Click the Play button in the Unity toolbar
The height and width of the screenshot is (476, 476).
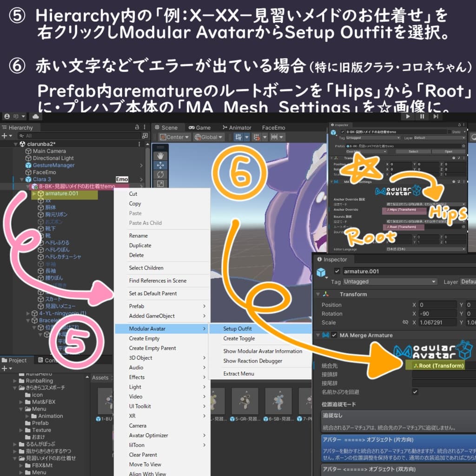tap(408, 117)
